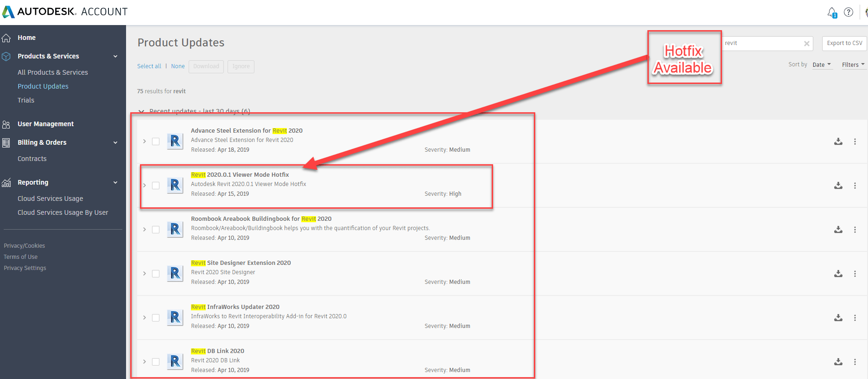868x379 pixels.
Task: Click Revit icon of Viewer Mode Hotfix
Action: coord(175,185)
